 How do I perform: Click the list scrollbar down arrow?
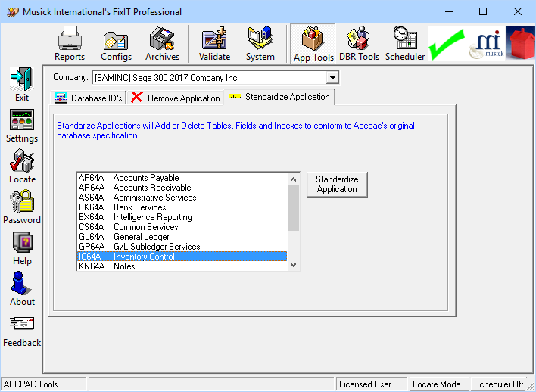(x=293, y=265)
